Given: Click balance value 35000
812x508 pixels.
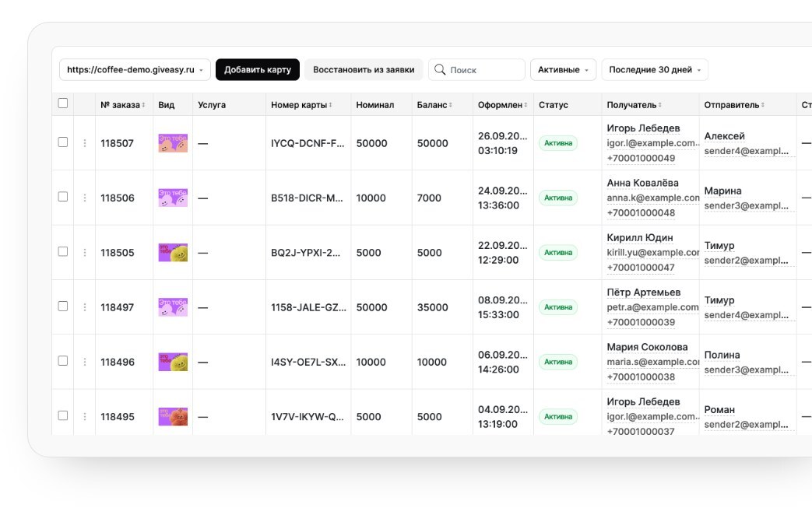Looking at the screenshot, I should click(432, 307).
